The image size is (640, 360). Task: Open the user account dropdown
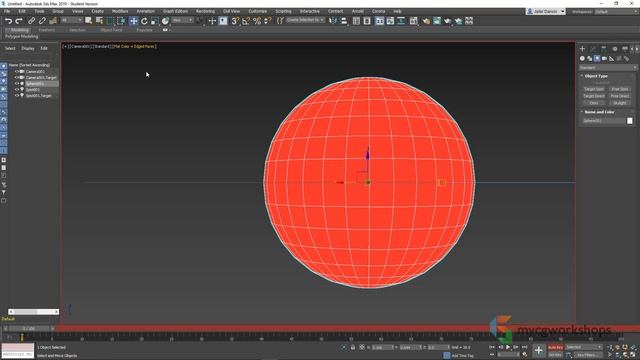tap(546, 11)
